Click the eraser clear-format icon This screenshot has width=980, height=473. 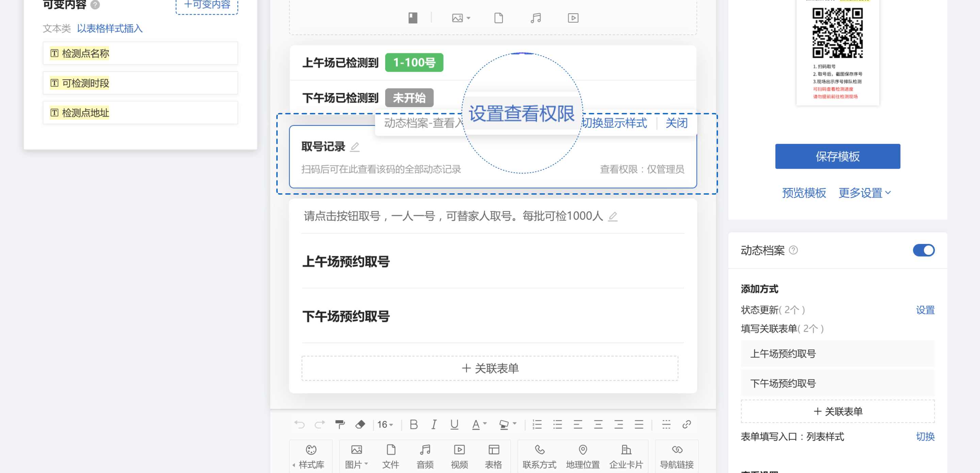[360, 424]
